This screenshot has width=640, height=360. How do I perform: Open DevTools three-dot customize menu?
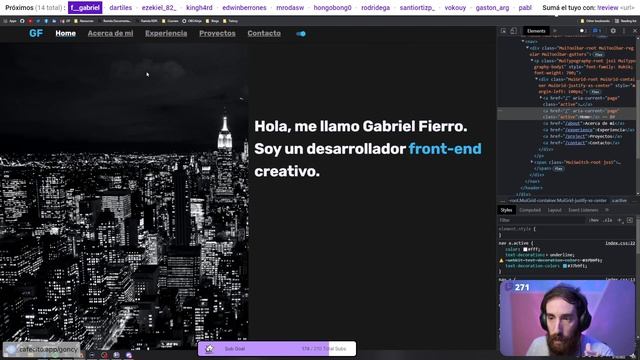coord(624,31)
